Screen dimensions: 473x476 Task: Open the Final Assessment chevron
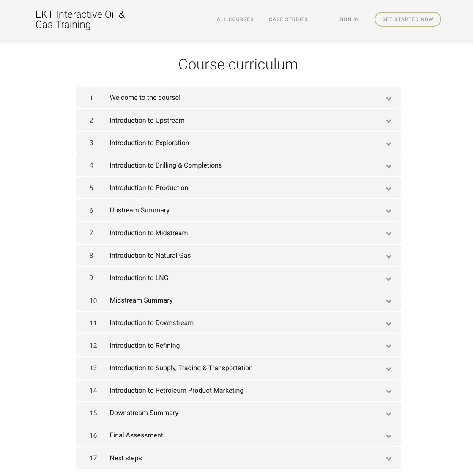tap(388, 436)
